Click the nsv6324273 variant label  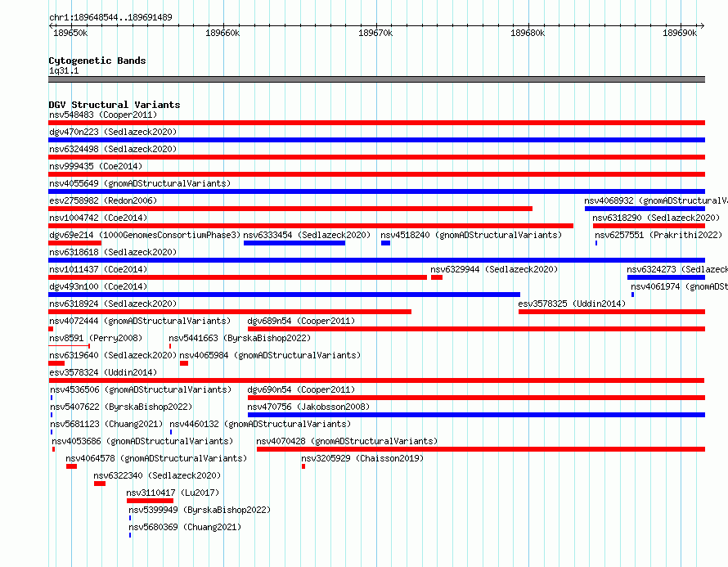677,269
